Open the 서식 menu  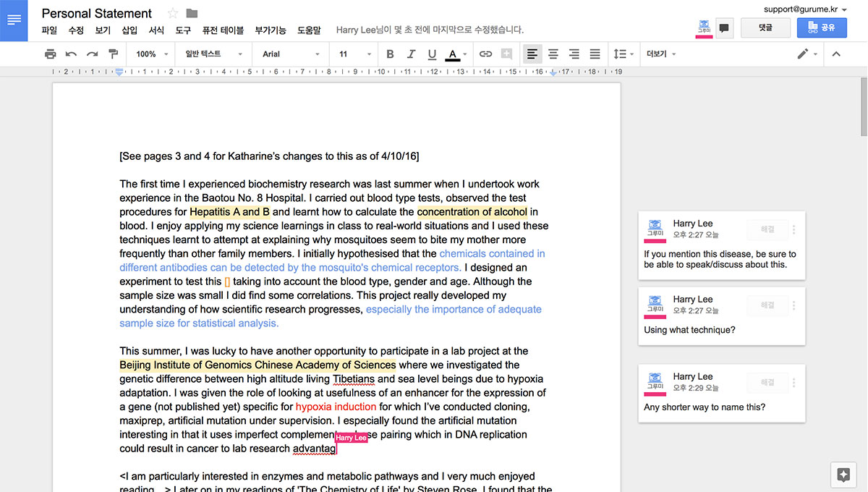[x=156, y=30]
